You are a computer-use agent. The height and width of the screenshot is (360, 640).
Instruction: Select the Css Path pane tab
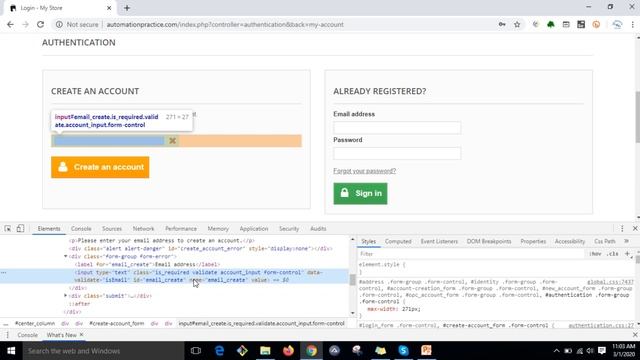[x=604, y=242]
